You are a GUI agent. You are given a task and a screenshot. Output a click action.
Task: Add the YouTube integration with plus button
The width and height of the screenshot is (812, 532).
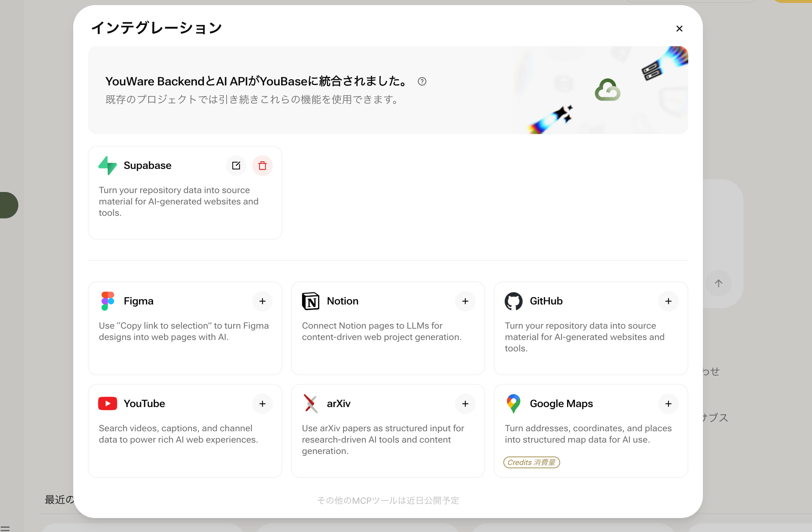(x=262, y=403)
